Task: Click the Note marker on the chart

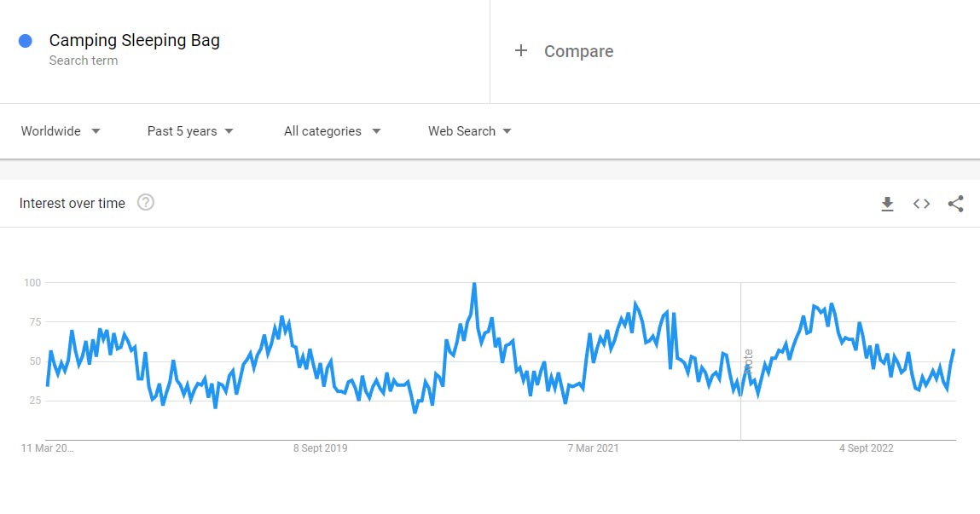Action: [x=748, y=362]
